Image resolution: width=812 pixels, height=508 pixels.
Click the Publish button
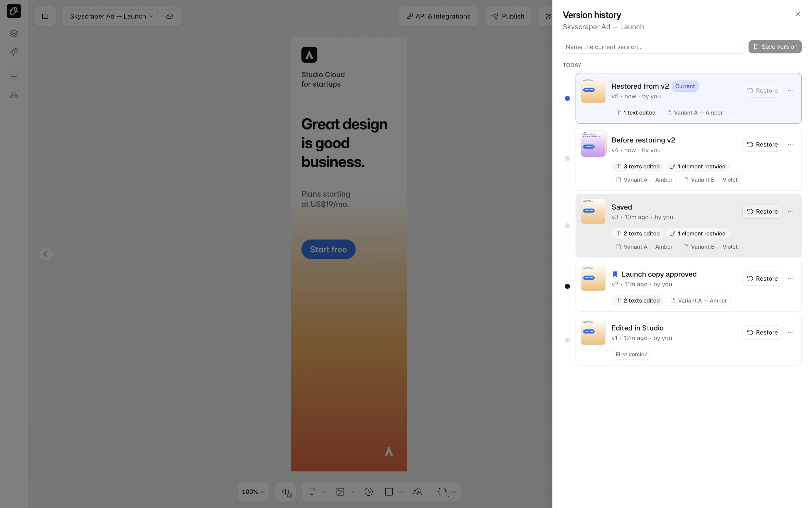[x=508, y=16]
